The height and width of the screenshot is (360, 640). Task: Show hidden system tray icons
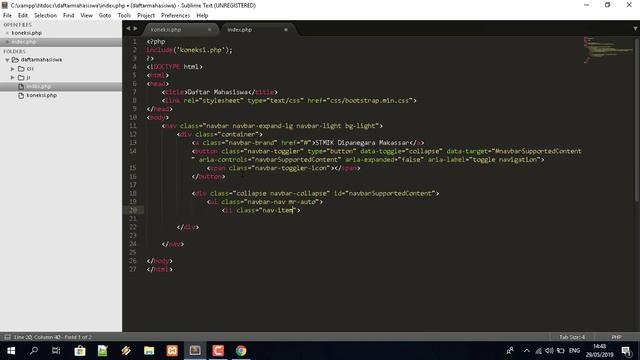pos(527,351)
